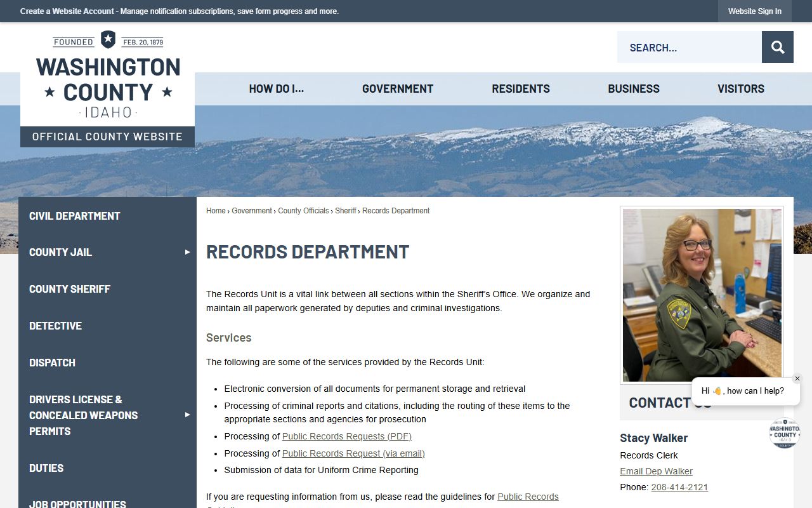Click Website Sign In button
The image size is (812, 508).
[x=755, y=11]
